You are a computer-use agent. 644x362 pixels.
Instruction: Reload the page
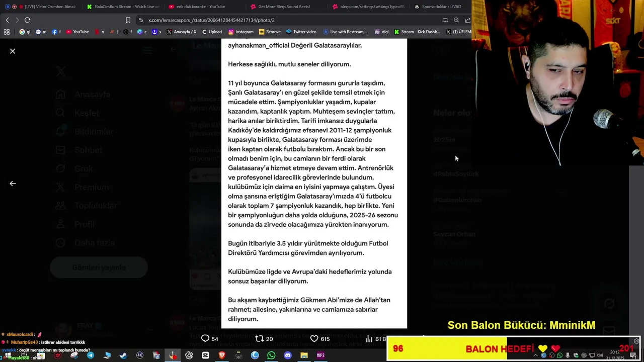pyautogui.click(x=27, y=20)
